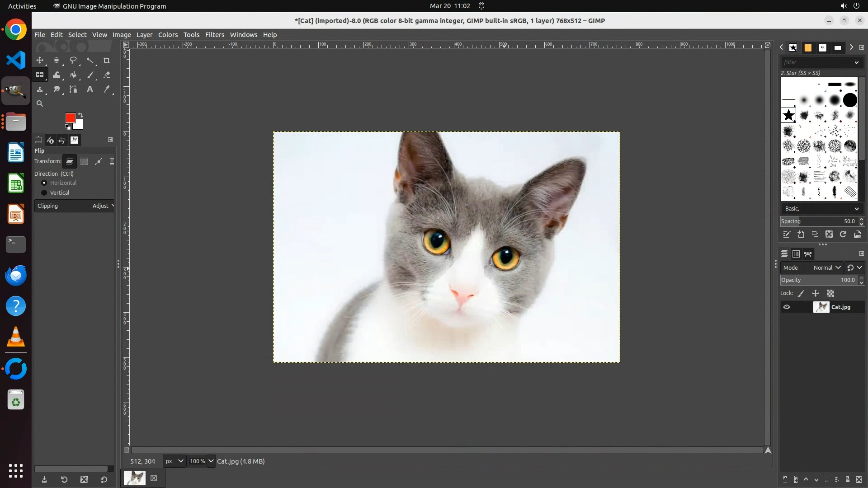
Task: Open the layer Mode Normal dropdown
Action: 827,268
